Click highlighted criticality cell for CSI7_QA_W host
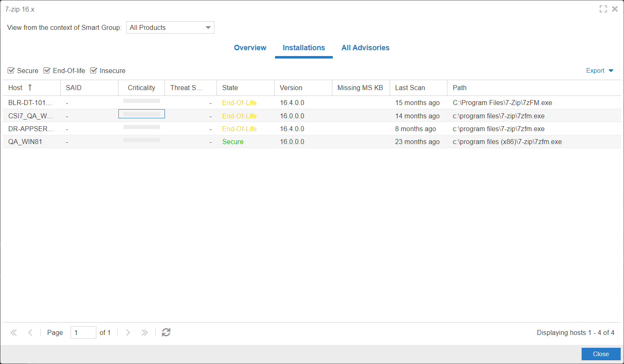The height and width of the screenshot is (364, 624). (142, 114)
